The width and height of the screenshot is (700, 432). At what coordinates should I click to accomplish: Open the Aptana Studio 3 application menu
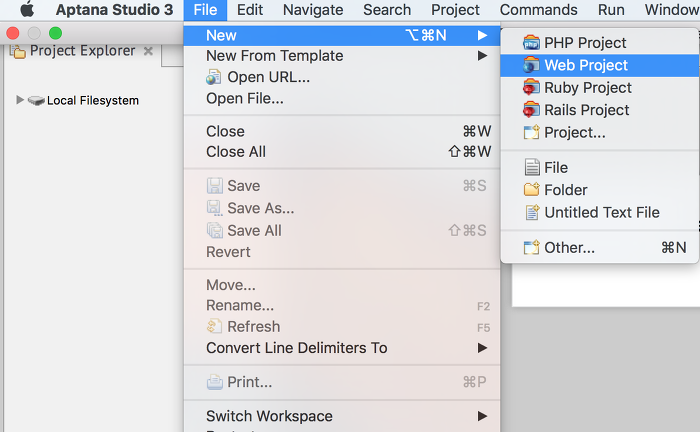pos(114,10)
